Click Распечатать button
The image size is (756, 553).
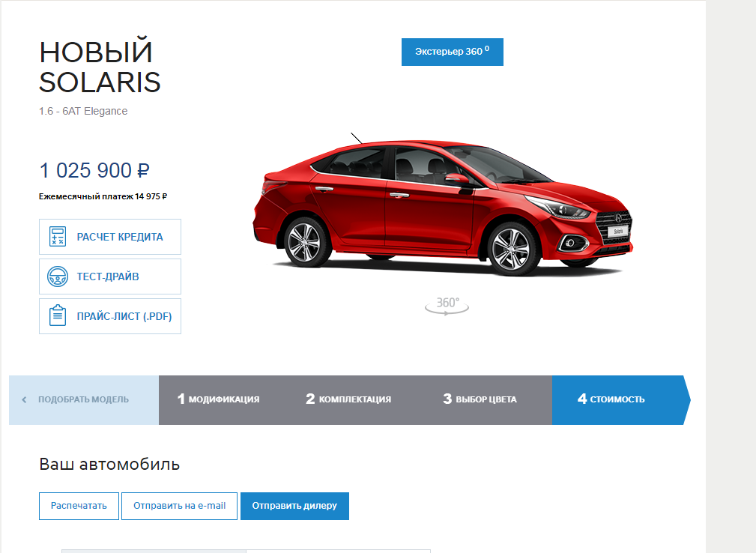coord(79,506)
